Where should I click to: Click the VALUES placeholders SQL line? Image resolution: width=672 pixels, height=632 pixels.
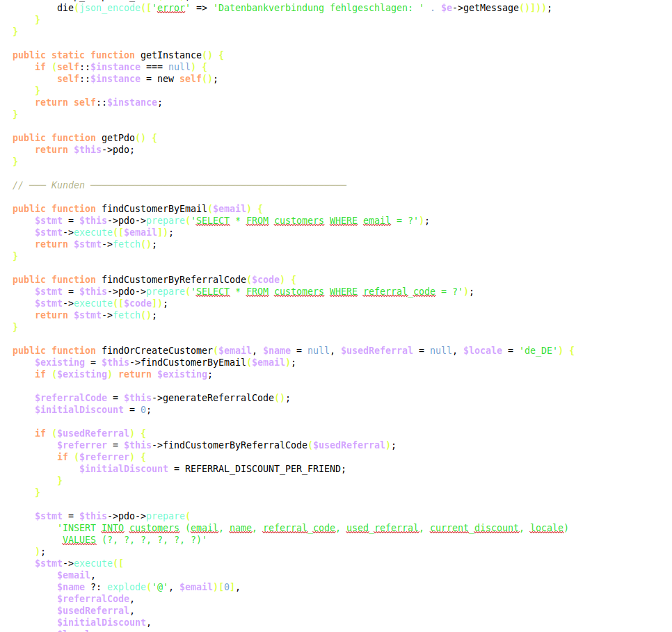coord(135,540)
